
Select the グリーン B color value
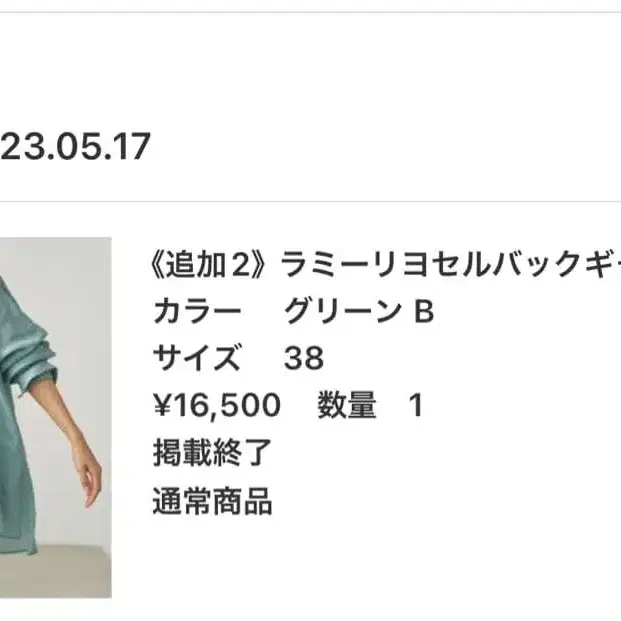(359, 311)
